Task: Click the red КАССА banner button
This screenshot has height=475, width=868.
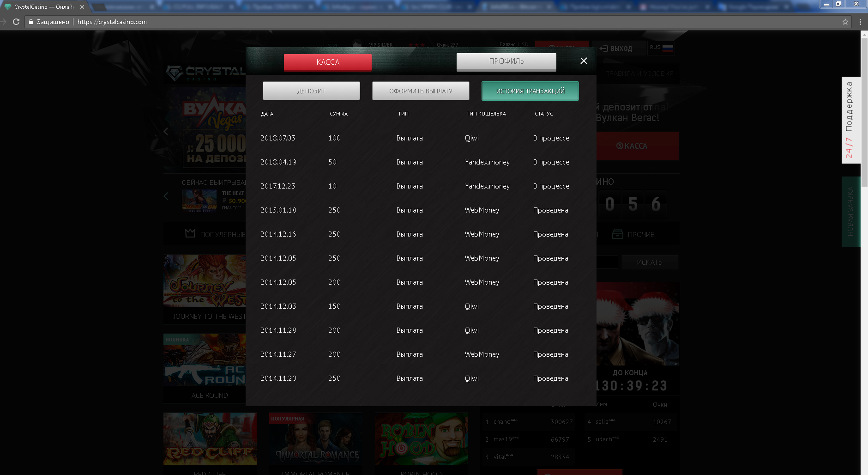Action: coord(637,146)
